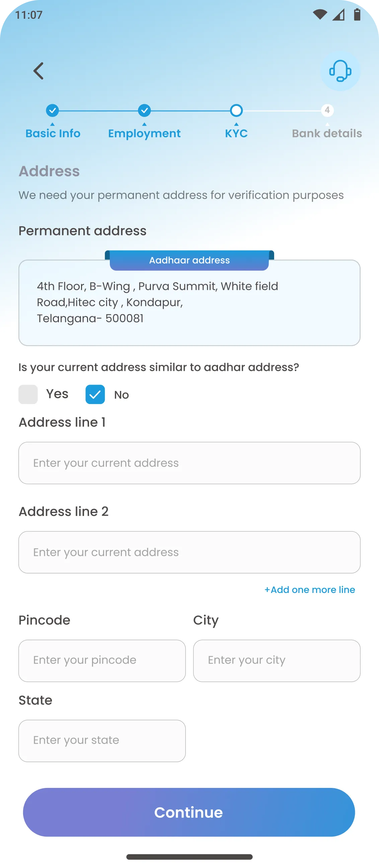Tap the back arrow icon
The width and height of the screenshot is (379, 868).
pyautogui.click(x=39, y=71)
